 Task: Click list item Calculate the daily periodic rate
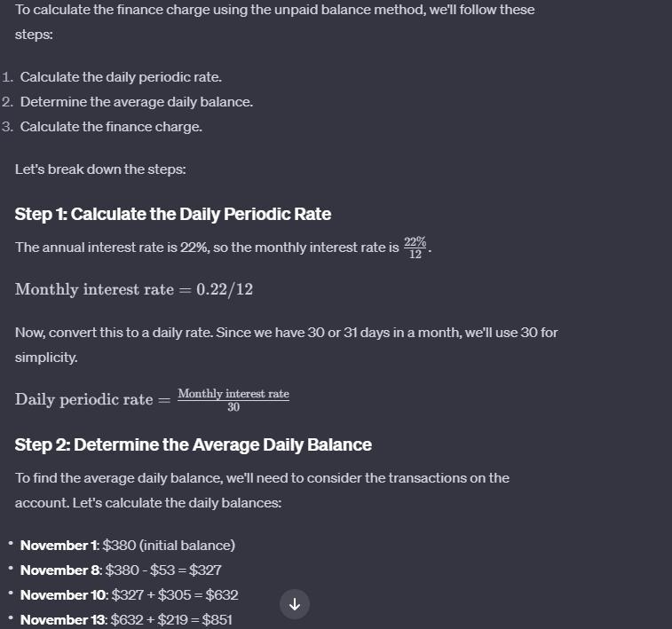point(121,77)
